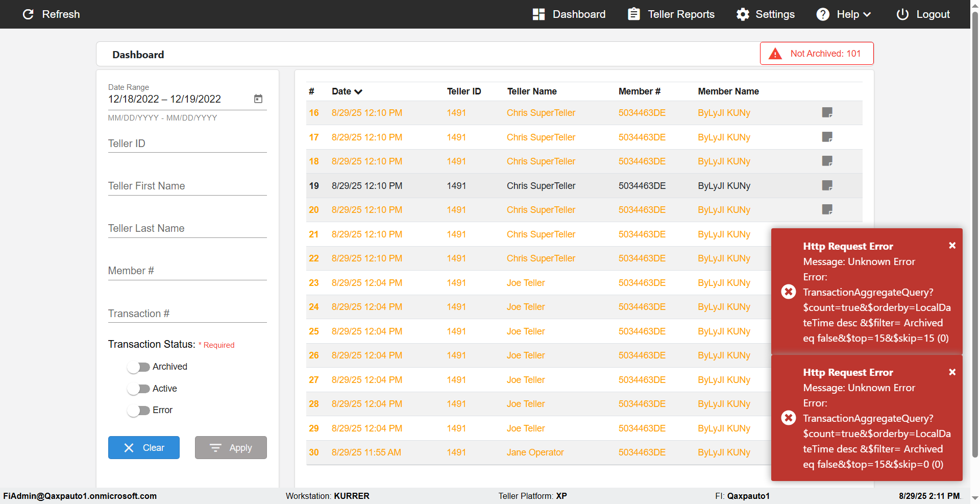Toggle the Archived status switch
This screenshot has height=504, width=980.
click(x=138, y=367)
